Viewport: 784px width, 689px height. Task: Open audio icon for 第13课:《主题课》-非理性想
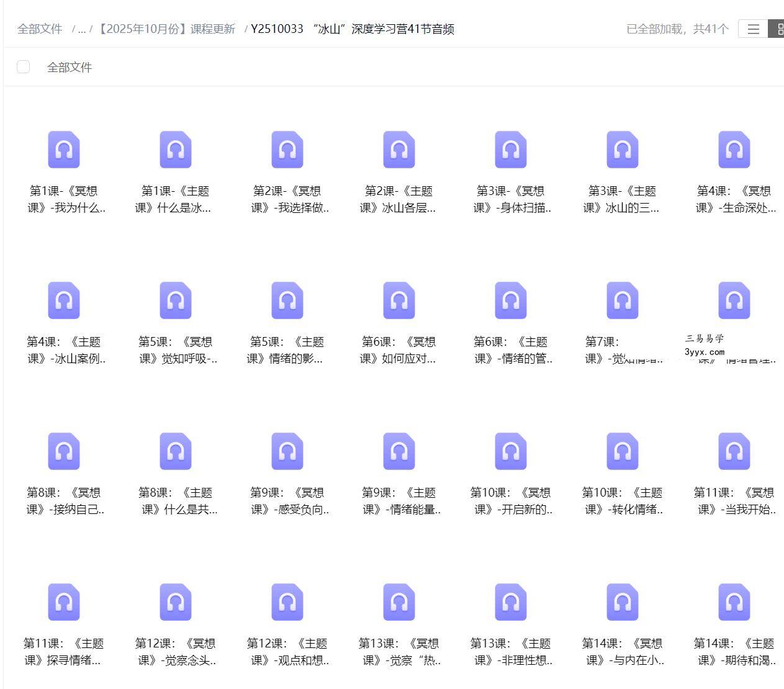(x=511, y=602)
